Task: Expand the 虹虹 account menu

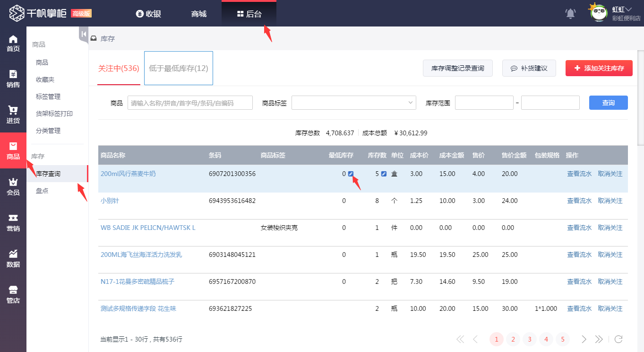Action: click(623, 9)
